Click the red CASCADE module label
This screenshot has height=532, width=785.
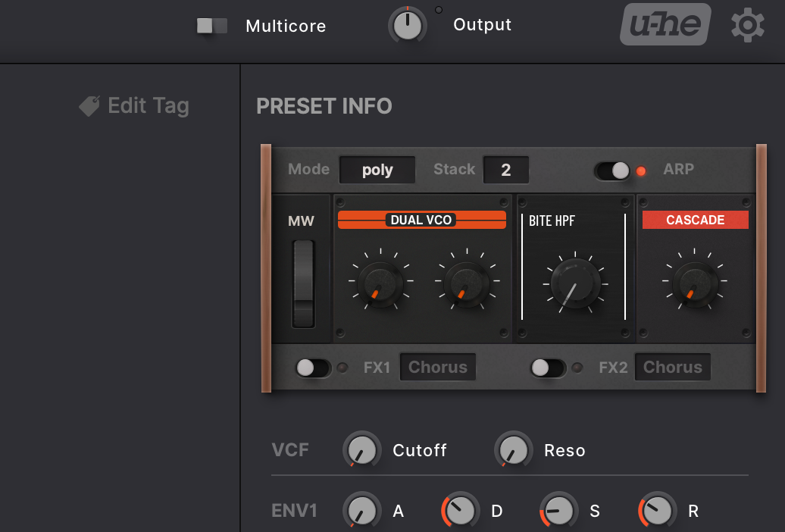pyautogui.click(x=696, y=220)
